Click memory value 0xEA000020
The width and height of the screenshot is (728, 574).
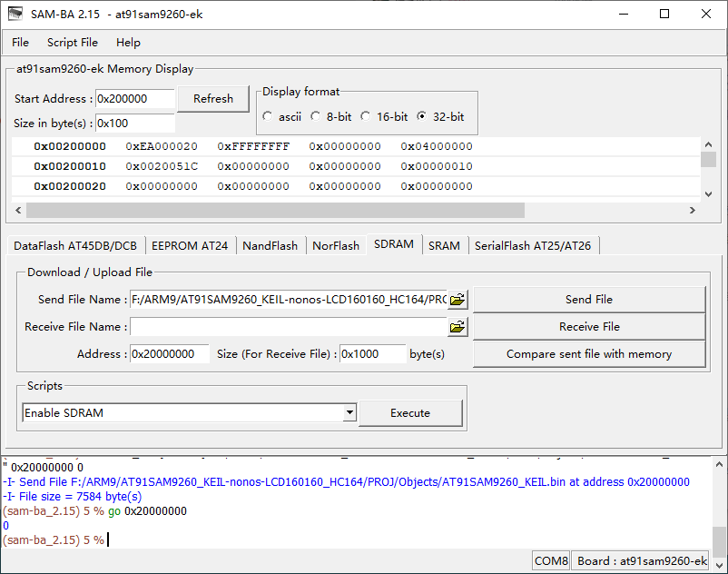coord(162,146)
